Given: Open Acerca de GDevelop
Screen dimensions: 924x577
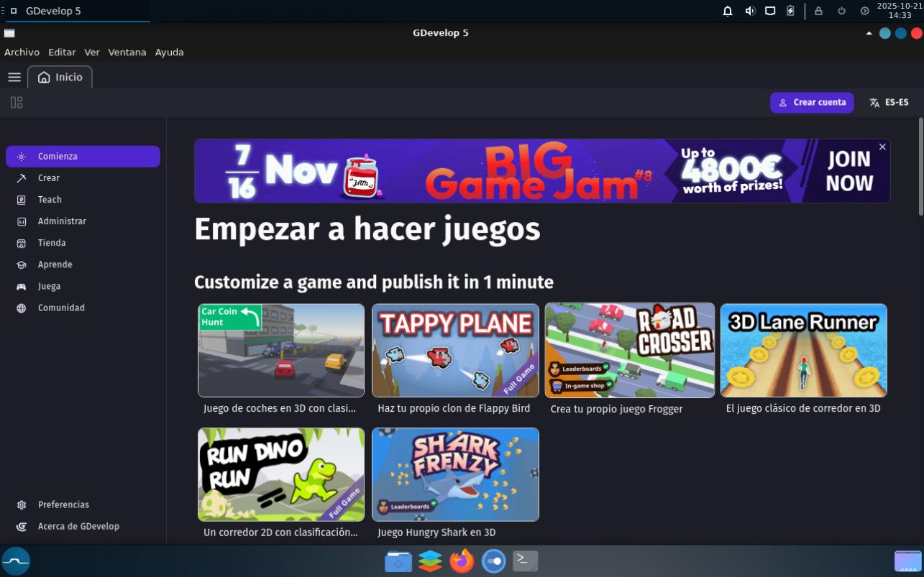Looking at the screenshot, I should [78, 526].
